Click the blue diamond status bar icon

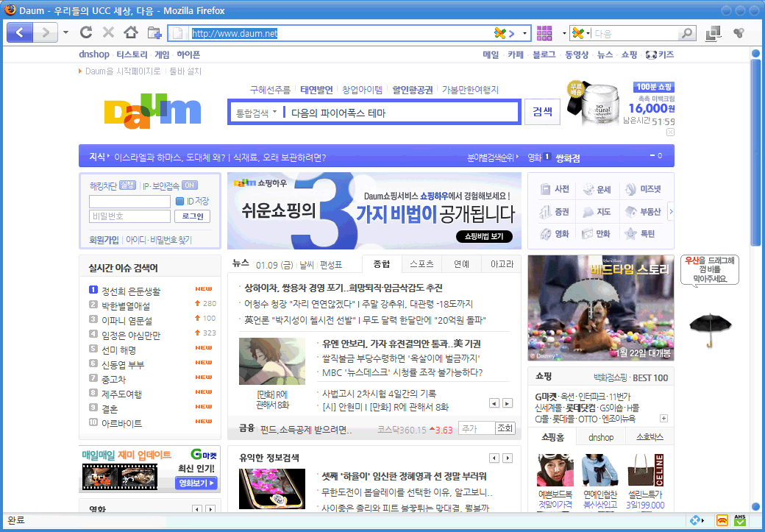696,520
